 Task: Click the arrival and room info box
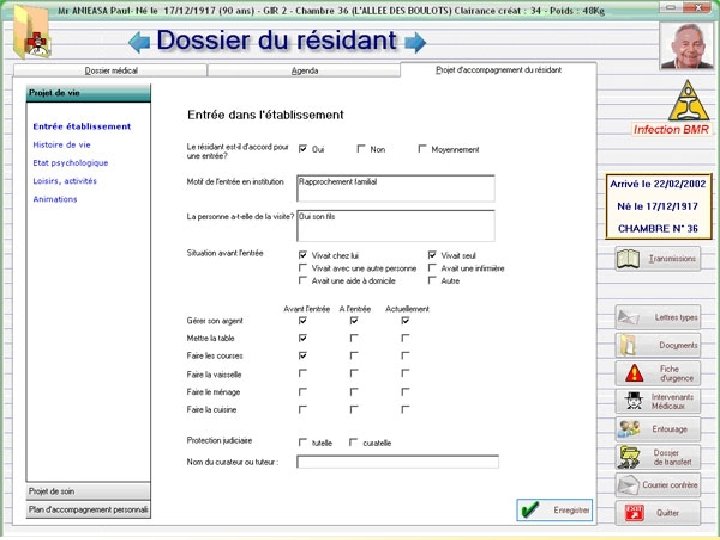click(659, 206)
